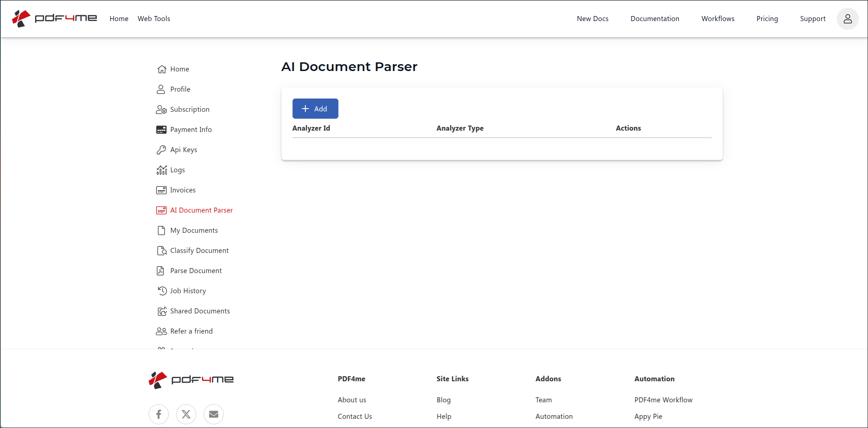Click the Parse Document PDF icon
This screenshot has height=428, width=868.
pos(160,271)
